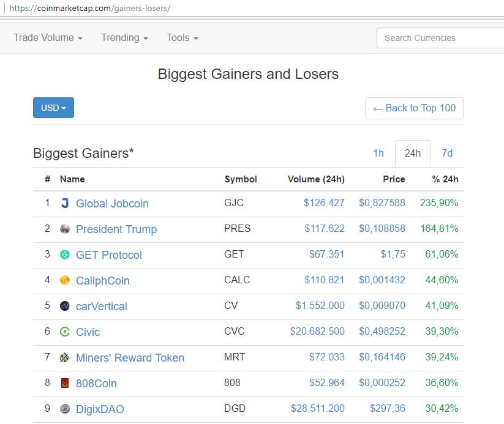Click DigixDAO price $297,36
Viewport: 504px width, 424px height.
(387, 408)
